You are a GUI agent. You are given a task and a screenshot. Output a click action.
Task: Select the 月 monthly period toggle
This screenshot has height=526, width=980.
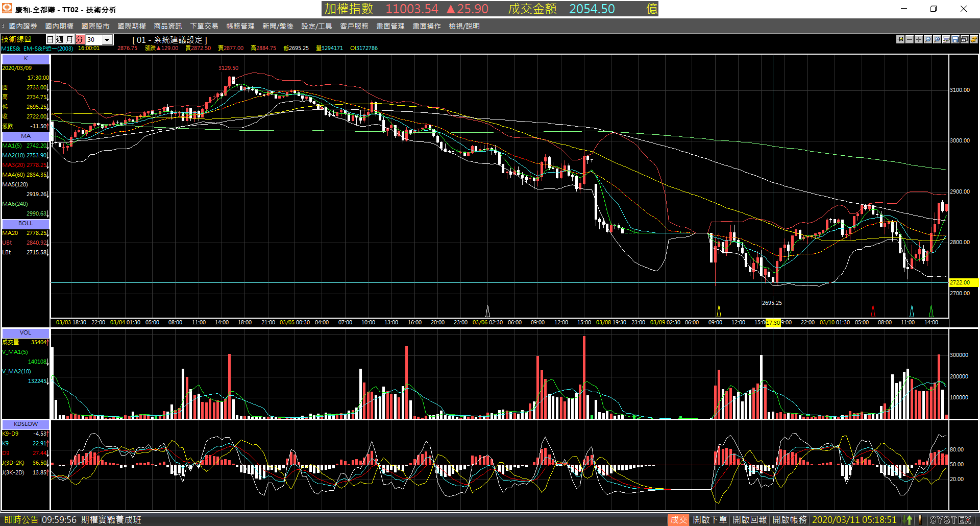click(x=69, y=39)
